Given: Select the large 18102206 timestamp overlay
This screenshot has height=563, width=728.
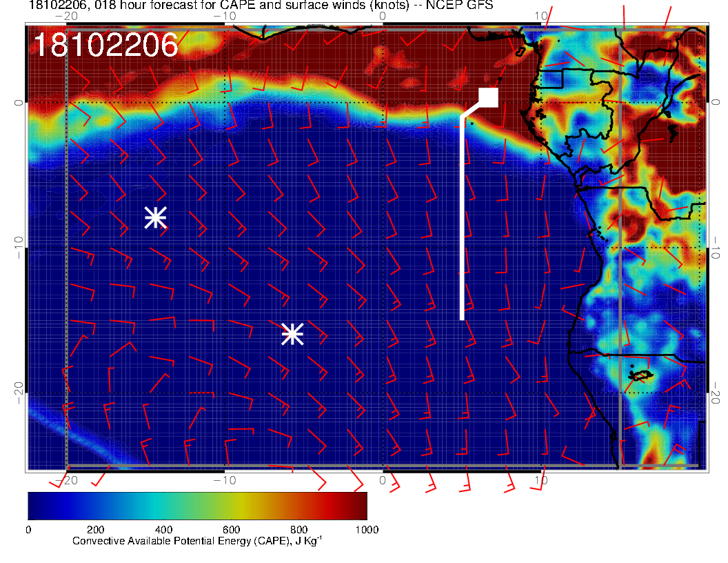Looking at the screenshot, I should [x=105, y=46].
